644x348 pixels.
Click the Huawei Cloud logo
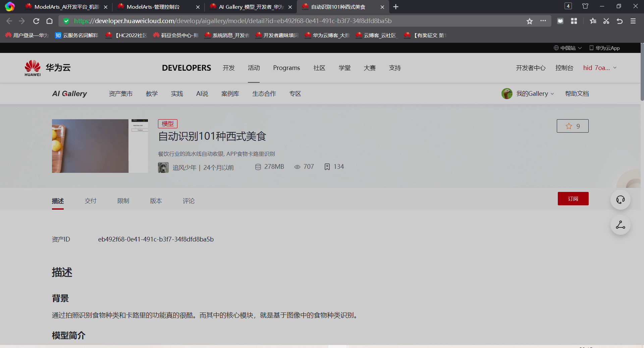(48, 68)
